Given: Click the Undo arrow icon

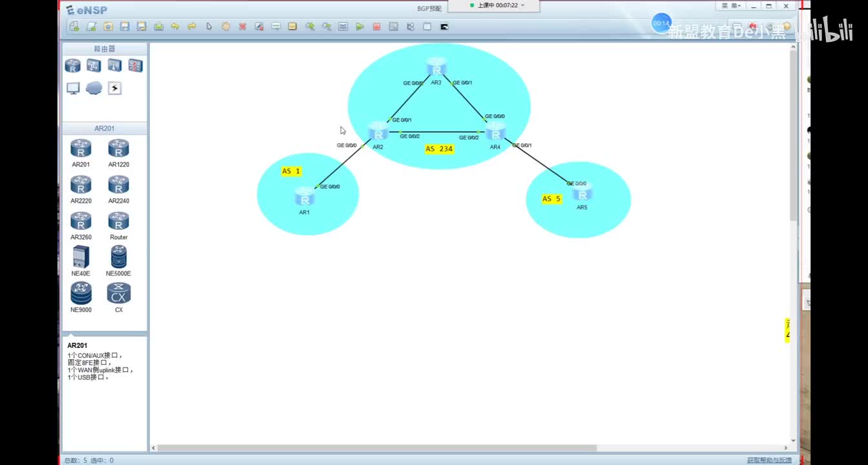Looking at the screenshot, I should (x=175, y=26).
